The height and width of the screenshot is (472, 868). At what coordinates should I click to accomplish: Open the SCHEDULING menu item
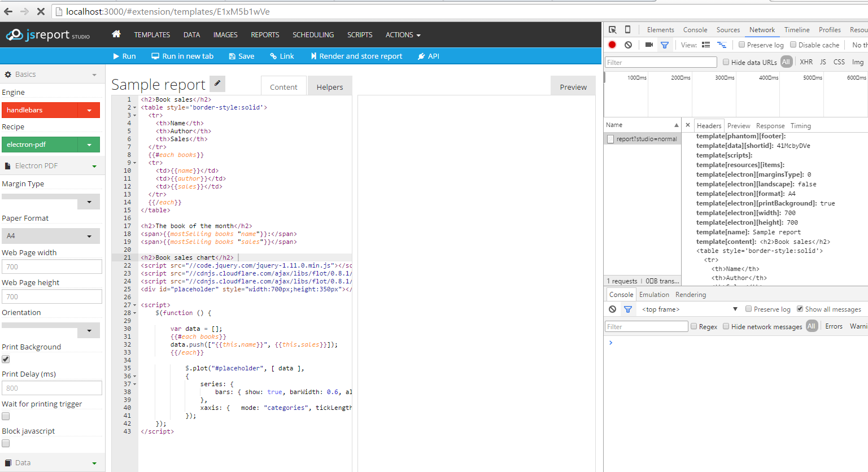click(x=313, y=34)
